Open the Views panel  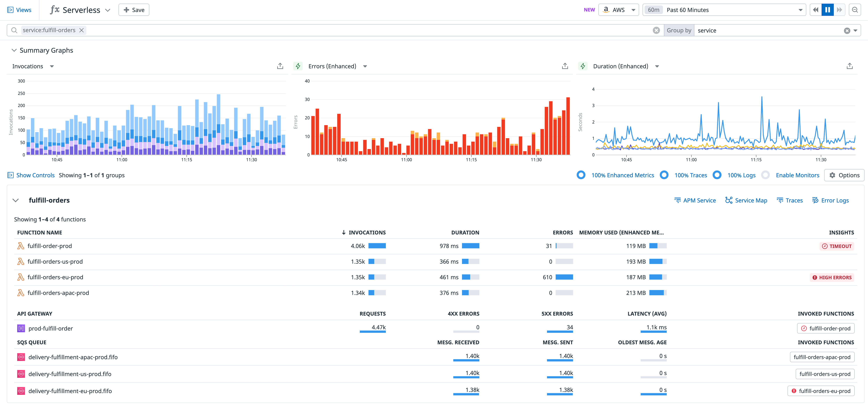[19, 10]
